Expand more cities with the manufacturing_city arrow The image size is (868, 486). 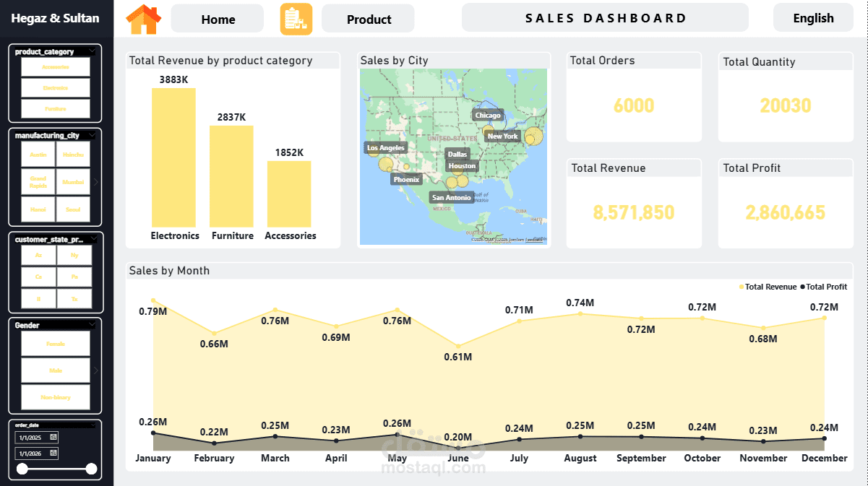(x=95, y=182)
